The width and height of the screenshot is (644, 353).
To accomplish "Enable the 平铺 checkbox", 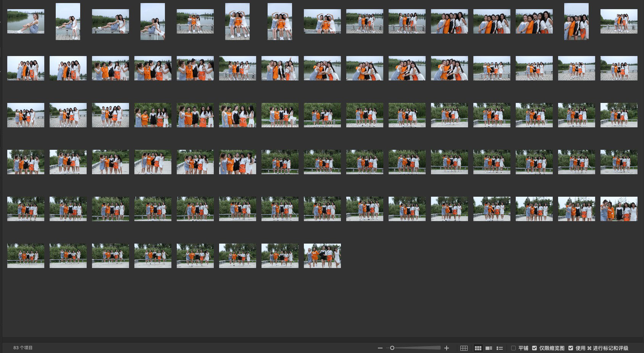I will coord(513,348).
